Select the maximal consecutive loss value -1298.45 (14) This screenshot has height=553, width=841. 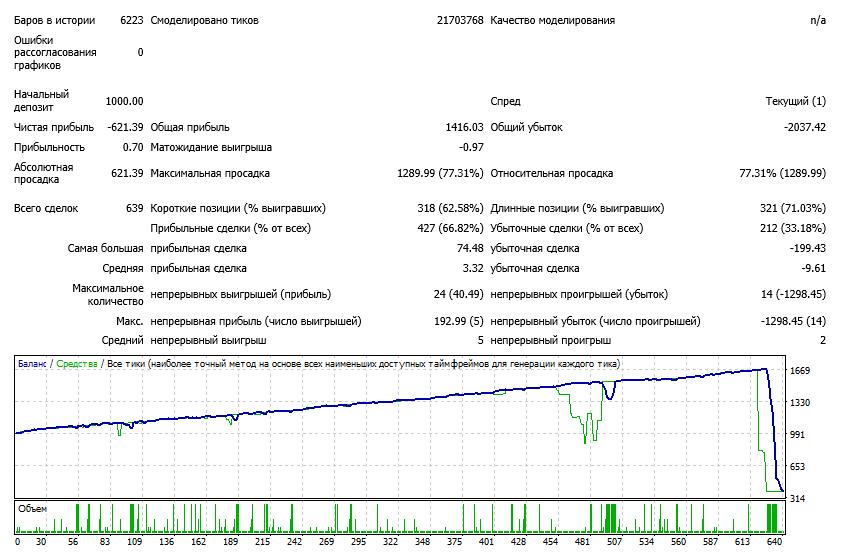click(793, 321)
